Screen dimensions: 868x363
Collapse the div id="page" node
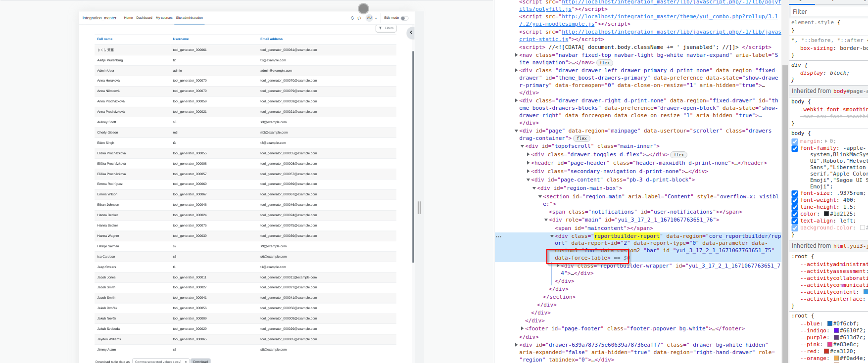pyautogui.click(x=517, y=131)
